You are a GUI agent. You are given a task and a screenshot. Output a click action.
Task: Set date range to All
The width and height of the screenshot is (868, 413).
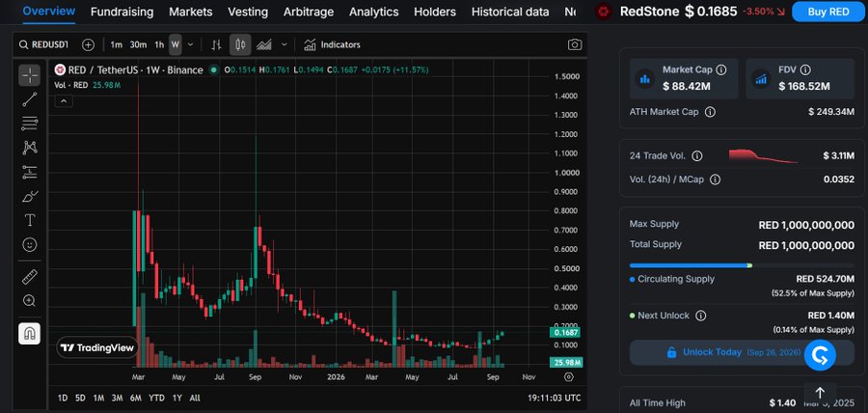(x=195, y=398)
